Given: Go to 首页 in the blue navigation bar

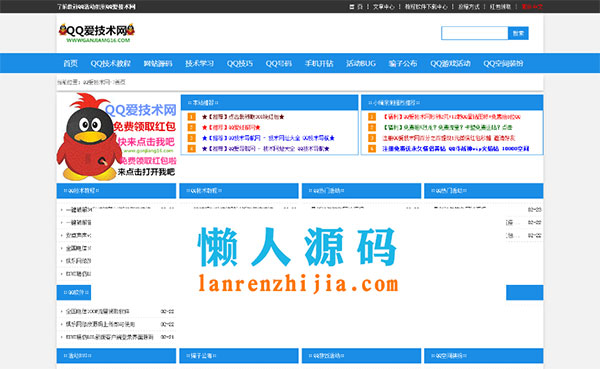Looking at the screenshot, I should [x=70, y=64].
